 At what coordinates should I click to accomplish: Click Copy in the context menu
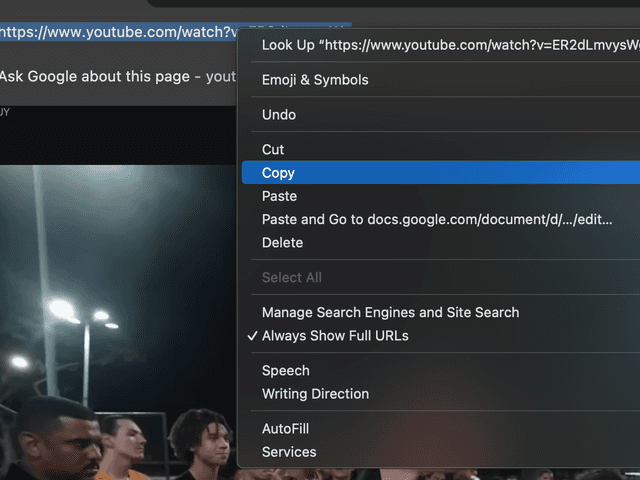441,173
